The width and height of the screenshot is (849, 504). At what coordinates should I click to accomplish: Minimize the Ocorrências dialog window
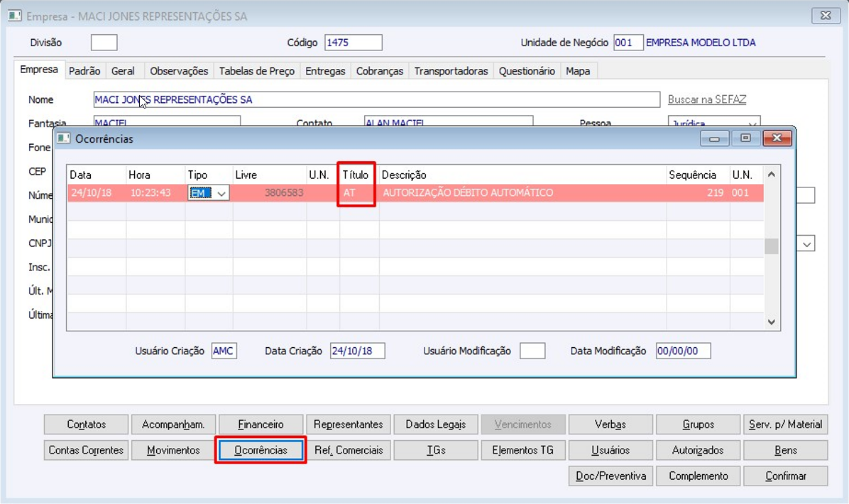[x=714, y=138]
